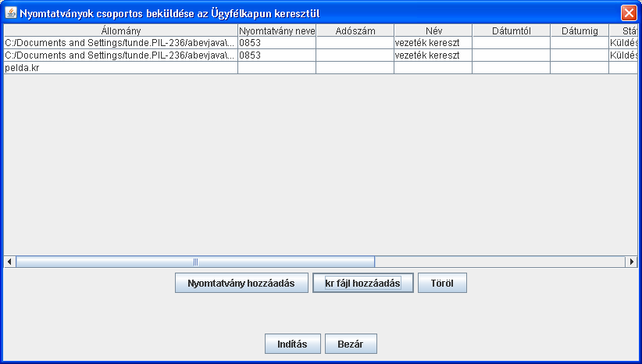Click the Név column header
This screenshot has width=642, height=364.
(x=433, y=30)
